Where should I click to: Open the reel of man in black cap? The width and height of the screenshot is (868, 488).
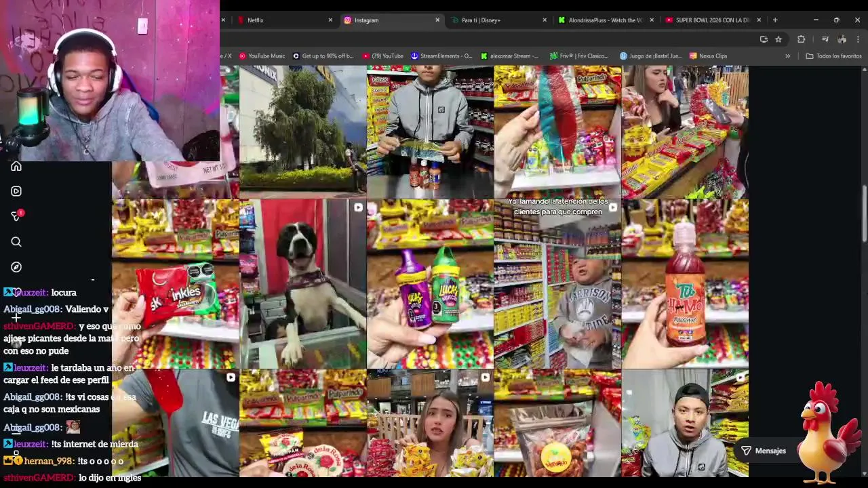685,424
